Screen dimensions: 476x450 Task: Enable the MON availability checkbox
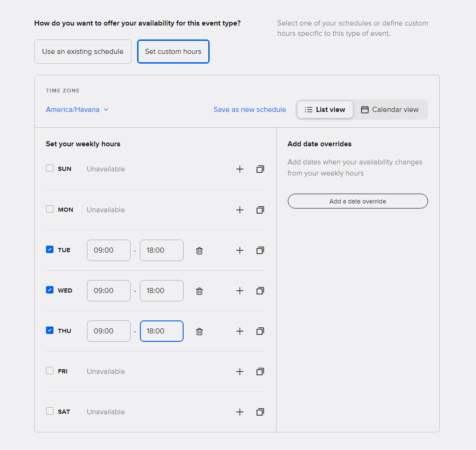[x=50, y=209]
